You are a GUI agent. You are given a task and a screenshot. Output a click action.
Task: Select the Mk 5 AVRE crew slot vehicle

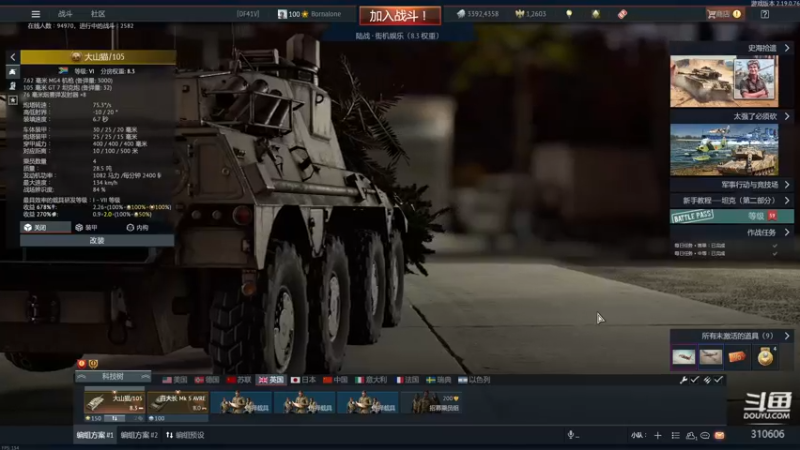pyautogui.click(x=178, y=403)
